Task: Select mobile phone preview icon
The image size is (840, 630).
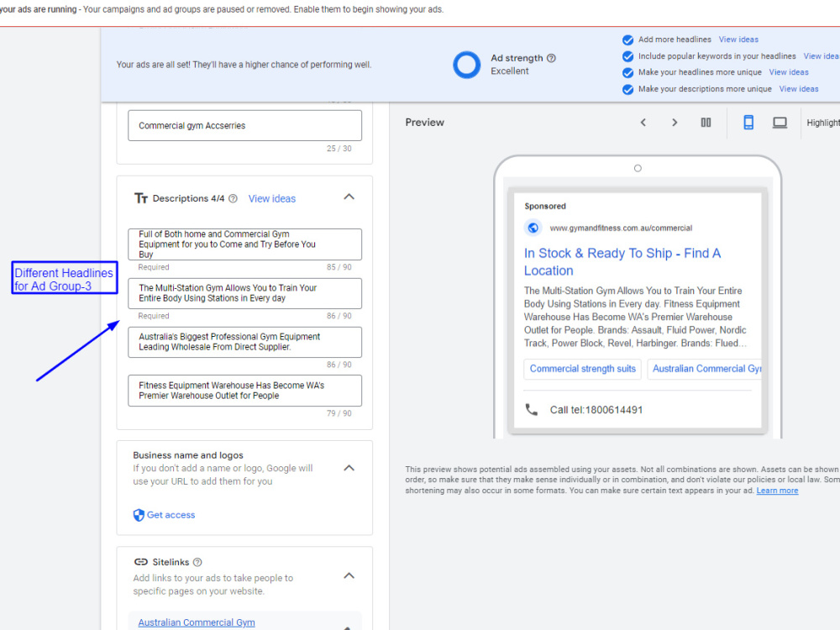Action: coord(748,123)
